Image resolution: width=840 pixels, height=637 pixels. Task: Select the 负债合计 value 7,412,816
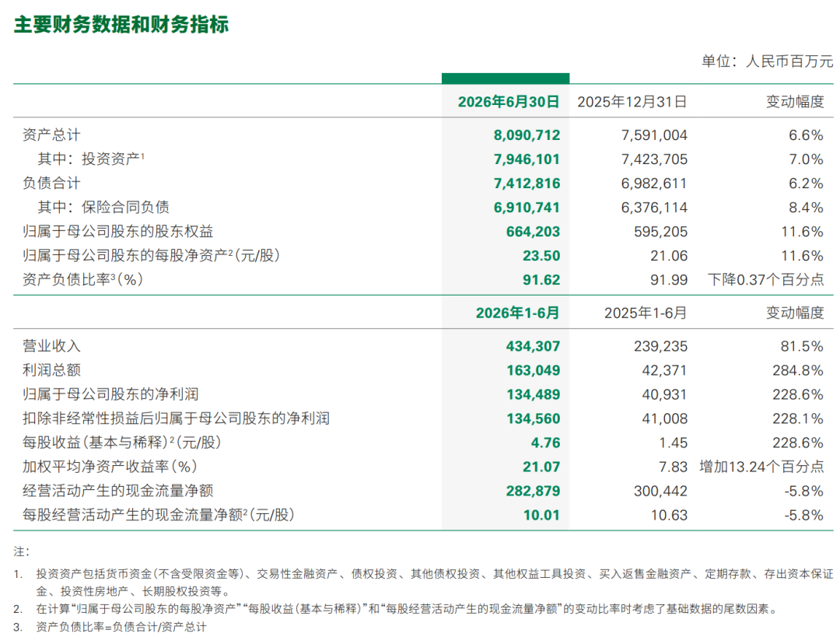(x=527, y=184)
